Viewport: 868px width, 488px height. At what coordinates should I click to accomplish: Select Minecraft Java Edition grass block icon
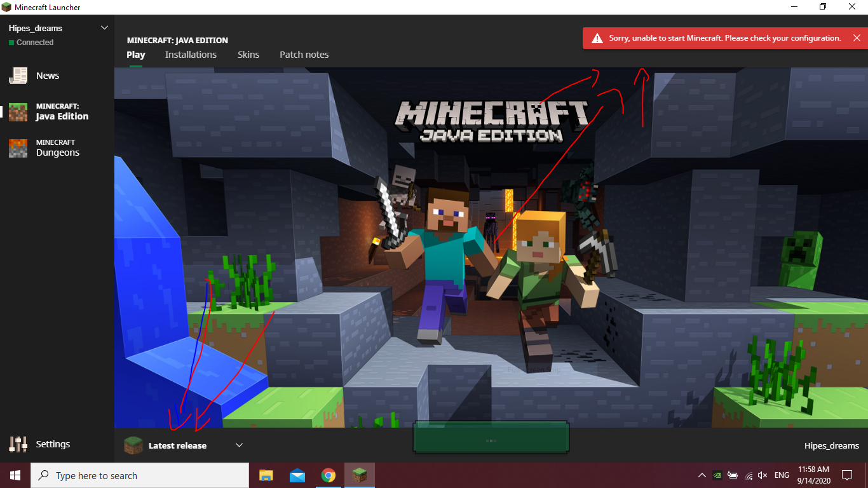18,112
